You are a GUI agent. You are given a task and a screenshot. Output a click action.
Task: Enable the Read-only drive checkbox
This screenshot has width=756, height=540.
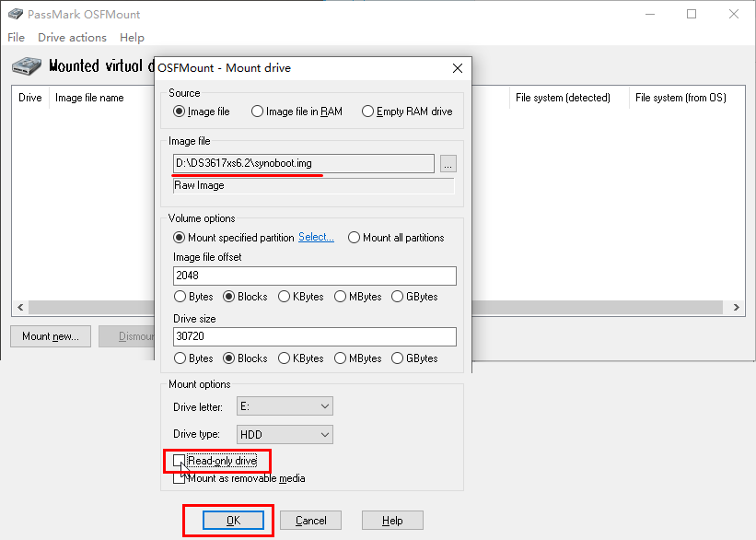click(x=180, y=460)
